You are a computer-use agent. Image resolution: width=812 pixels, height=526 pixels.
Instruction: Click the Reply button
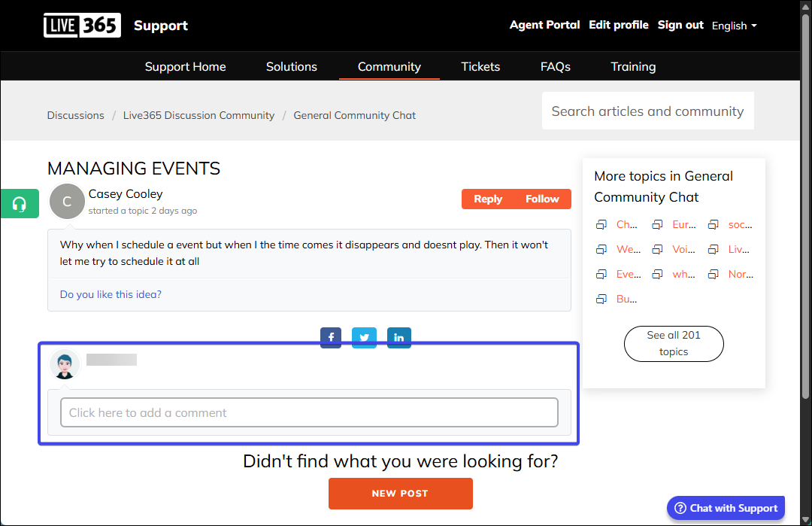(488, 199)
